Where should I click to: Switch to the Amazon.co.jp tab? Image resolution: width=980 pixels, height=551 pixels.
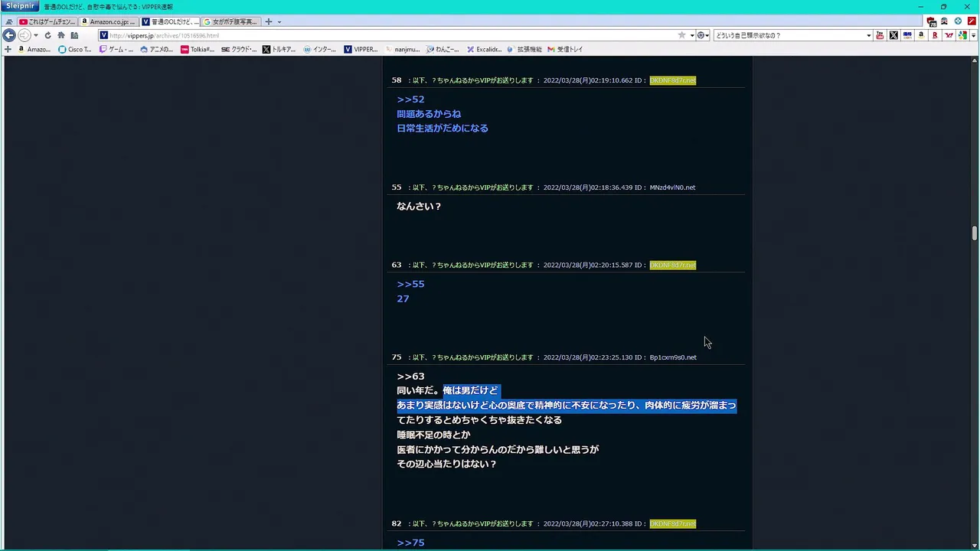click(x=109, y=21)
